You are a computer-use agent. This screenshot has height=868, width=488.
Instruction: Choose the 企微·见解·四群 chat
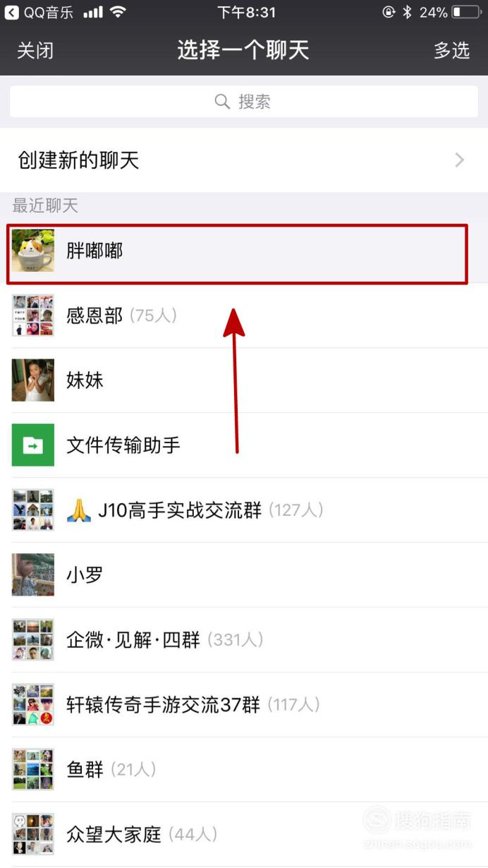point(244,639)
